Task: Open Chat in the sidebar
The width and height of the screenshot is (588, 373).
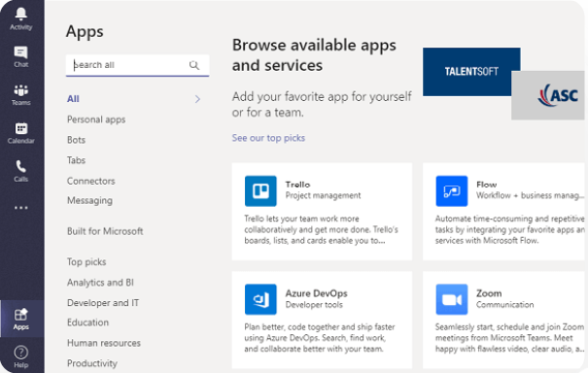Action: tap(21, 52)
